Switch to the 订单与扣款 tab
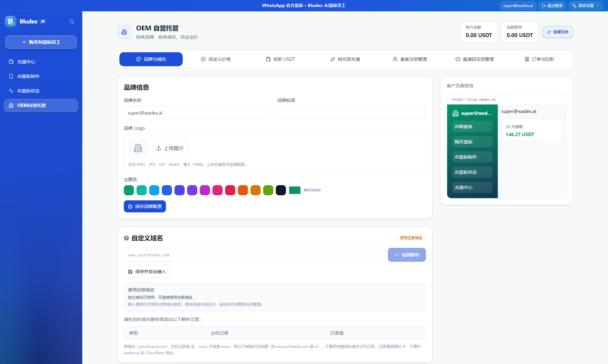This screenshot has width=608, height=364. tap(539, 59)
